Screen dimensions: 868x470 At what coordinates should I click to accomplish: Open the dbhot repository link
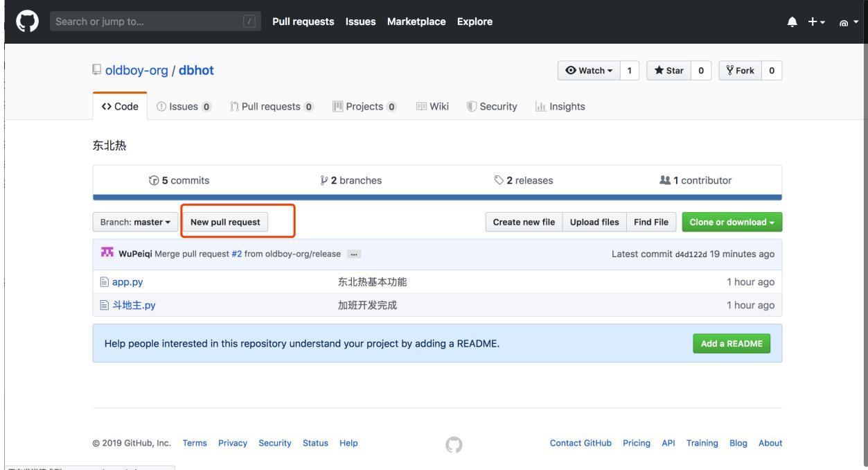[x=196, y=71]
